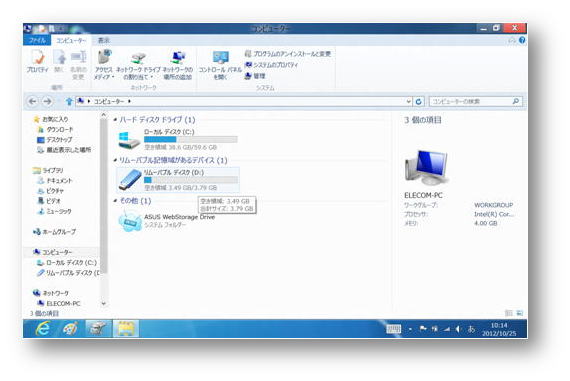Open address bar history dropdown arrow
This screenshot has height=381, width=570.
(409, 101)
